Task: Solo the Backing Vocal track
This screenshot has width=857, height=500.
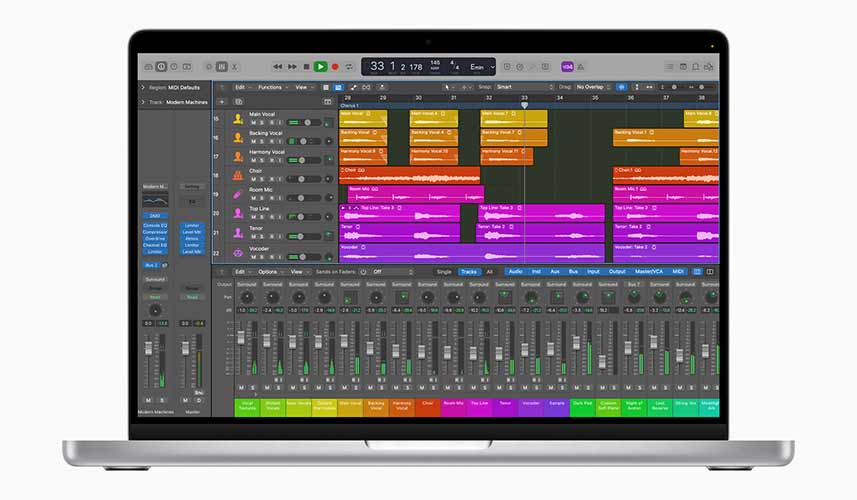Action: [x=262, y=141]
